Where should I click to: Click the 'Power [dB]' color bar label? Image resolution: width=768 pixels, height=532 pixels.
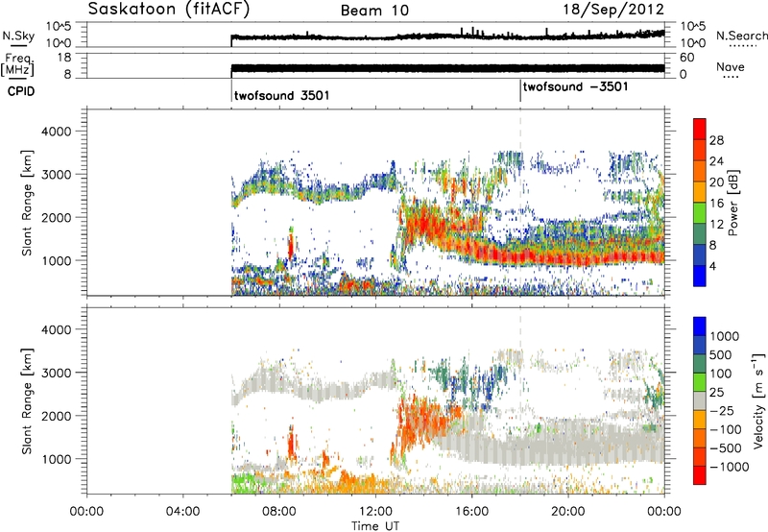click(x=733, y=203)
